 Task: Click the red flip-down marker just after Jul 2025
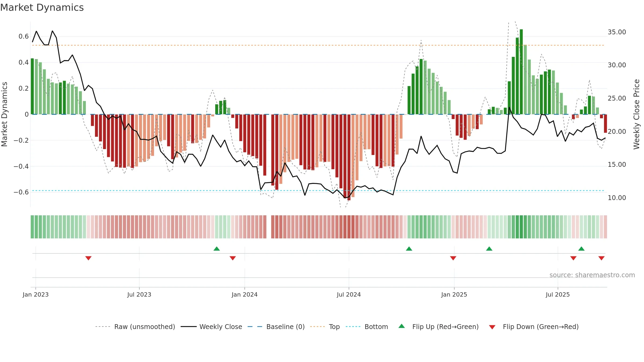pos(573,258)
